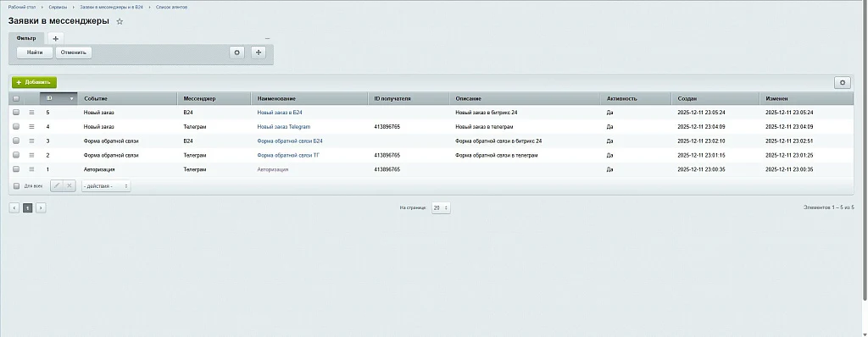Open row actions menu for ID 2
The image size is (868, 337).
click(31, 155)
